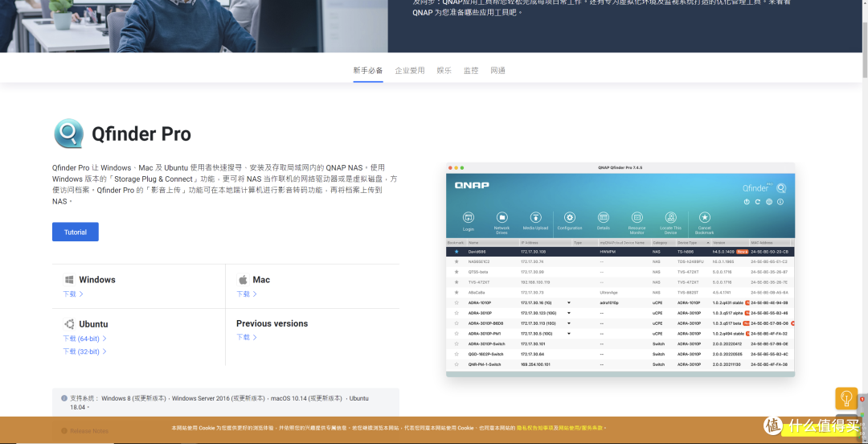Click the Previous versions 下载 link
Image resolution: width=868 pixels, height=444 pixels.
[x=247, y=337]
